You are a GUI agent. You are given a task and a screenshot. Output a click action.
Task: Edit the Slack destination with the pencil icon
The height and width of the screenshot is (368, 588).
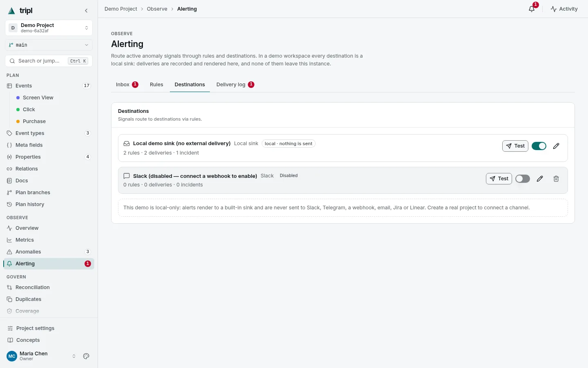click(x=540, y=179)
